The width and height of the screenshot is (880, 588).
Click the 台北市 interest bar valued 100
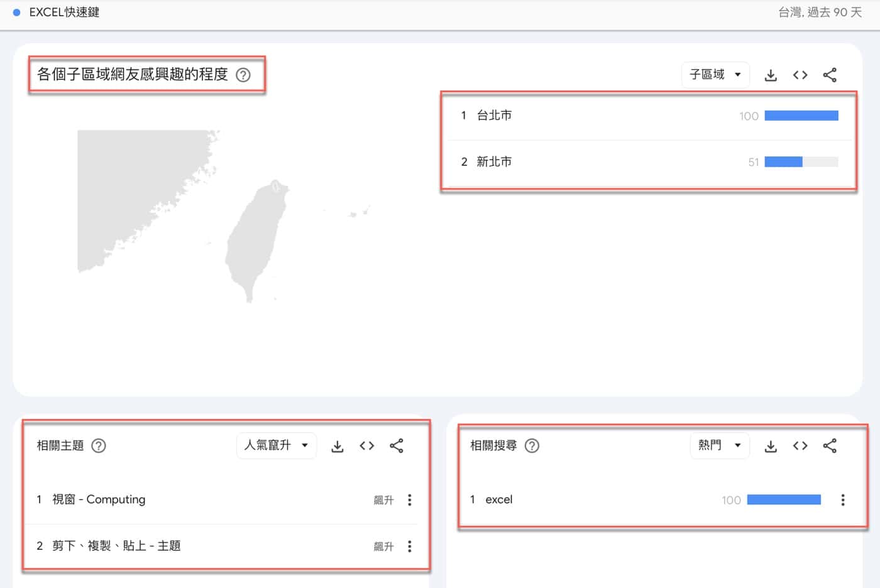coord(801,116)
